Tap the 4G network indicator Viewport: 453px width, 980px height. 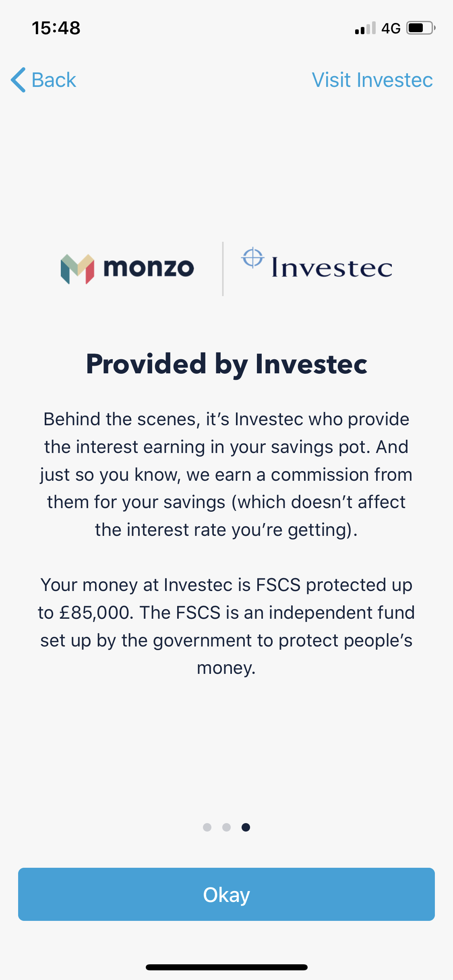[x=391, y=29]
